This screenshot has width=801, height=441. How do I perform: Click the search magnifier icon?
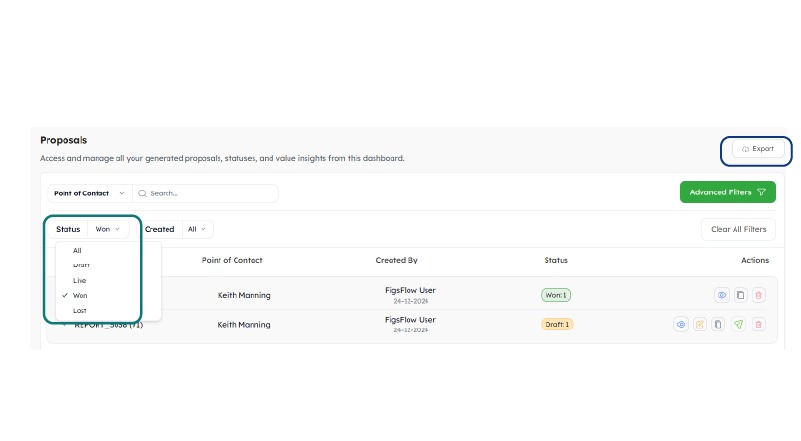coord(143,193)
